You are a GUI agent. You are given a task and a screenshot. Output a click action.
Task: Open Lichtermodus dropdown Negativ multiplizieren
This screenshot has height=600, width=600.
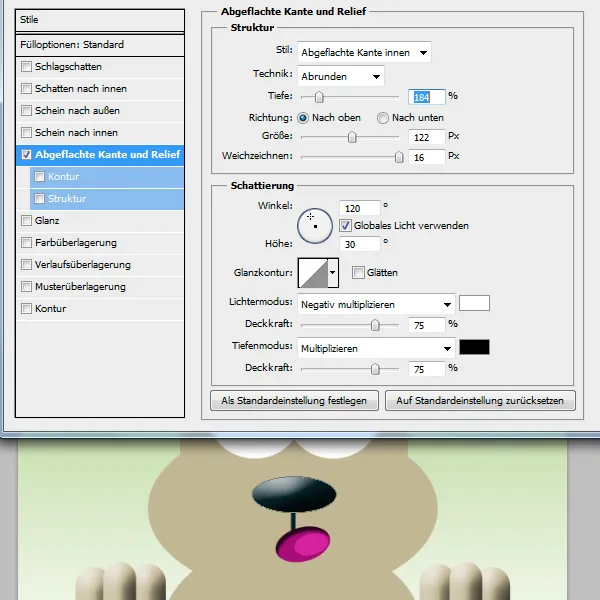(x=376, y=305)
